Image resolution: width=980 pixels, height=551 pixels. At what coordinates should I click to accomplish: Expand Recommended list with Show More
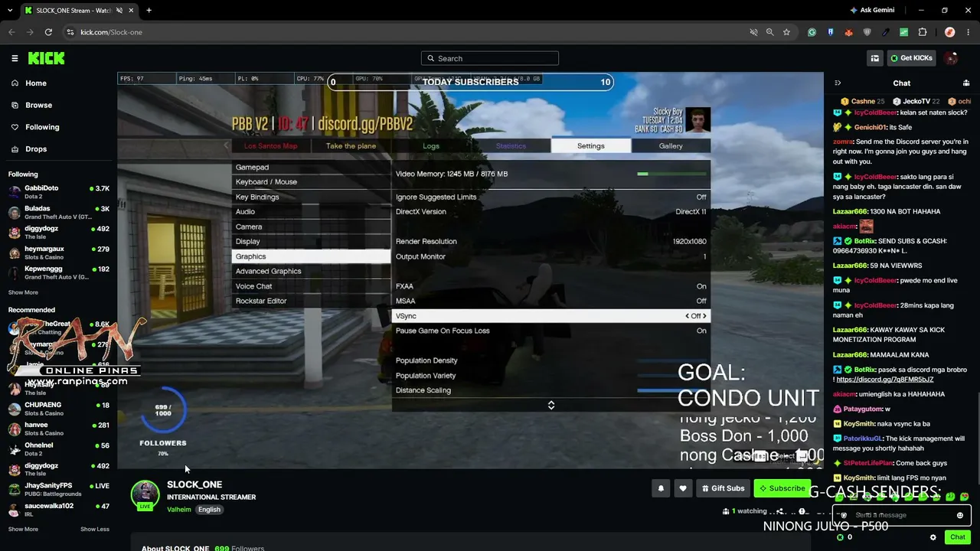23,529
